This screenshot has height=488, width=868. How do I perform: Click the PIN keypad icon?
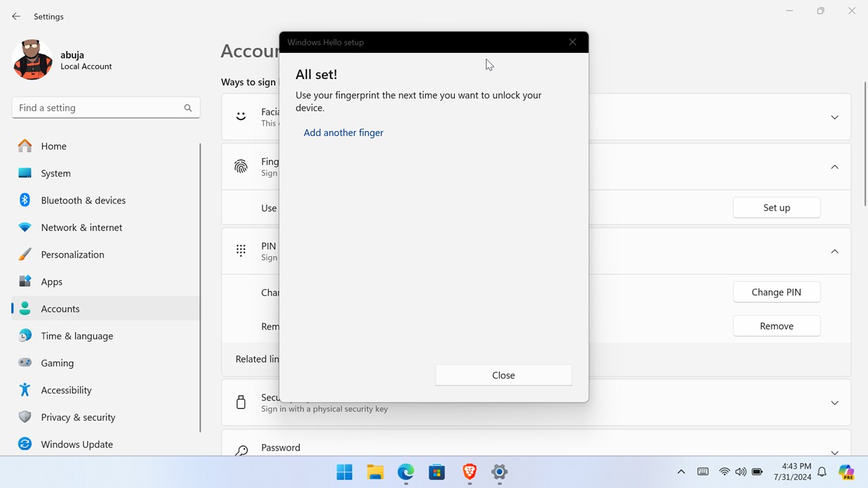coord(241,251)
